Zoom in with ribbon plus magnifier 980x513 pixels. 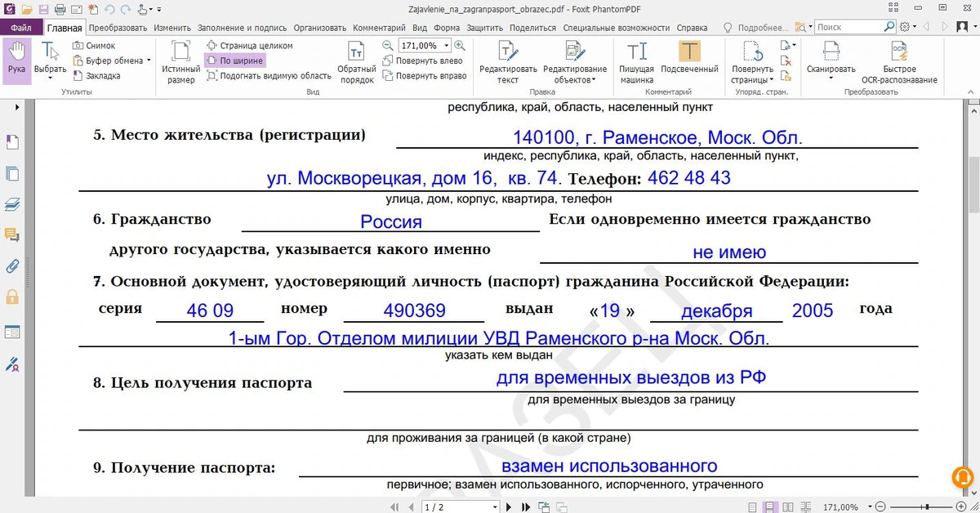click(460, 46)
